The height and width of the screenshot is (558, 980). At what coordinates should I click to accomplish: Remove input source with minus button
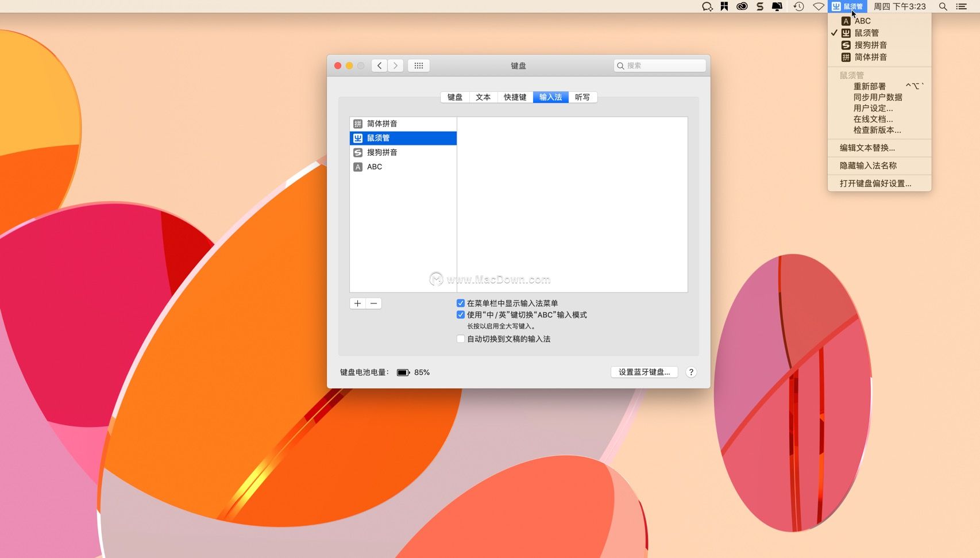(x=374, y=303)
